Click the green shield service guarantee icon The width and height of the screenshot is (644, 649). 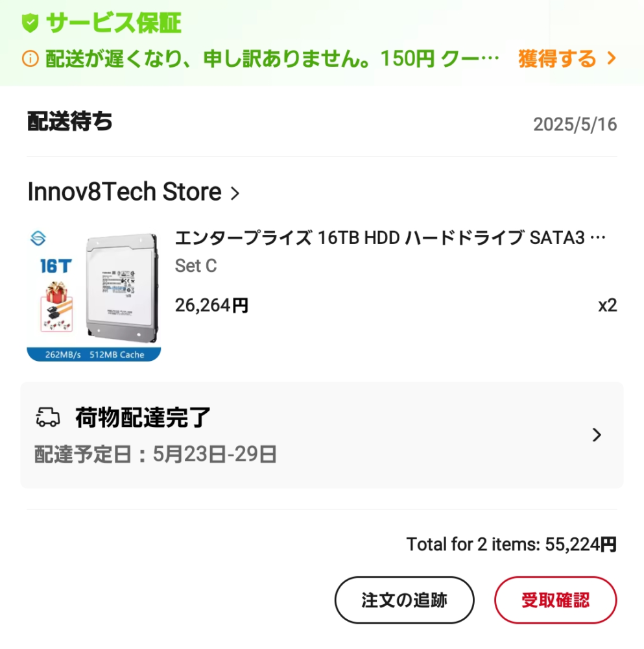click(x=30, y=24)
